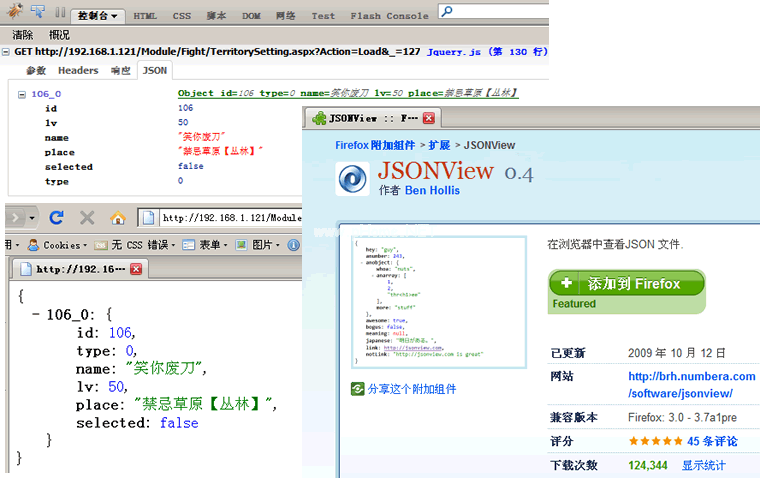
Task: Collapse the 106_0 node in Firebug JSON tree
Action: coord(22,94)
